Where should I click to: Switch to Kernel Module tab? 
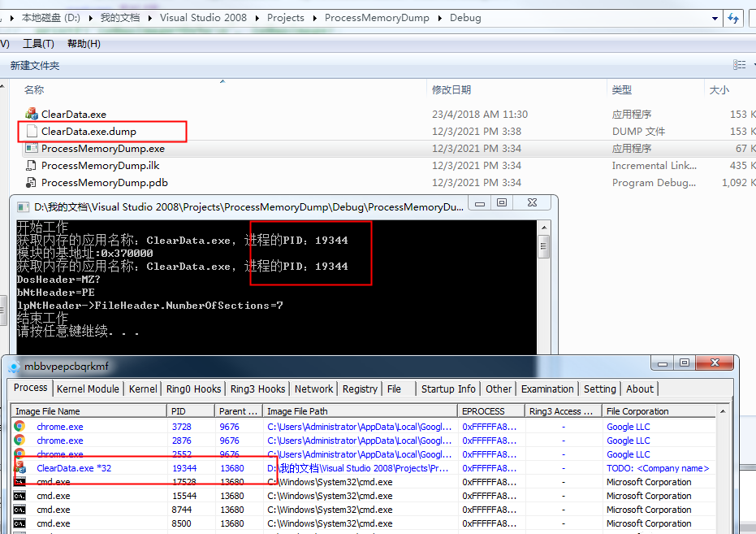coord(88,389)
